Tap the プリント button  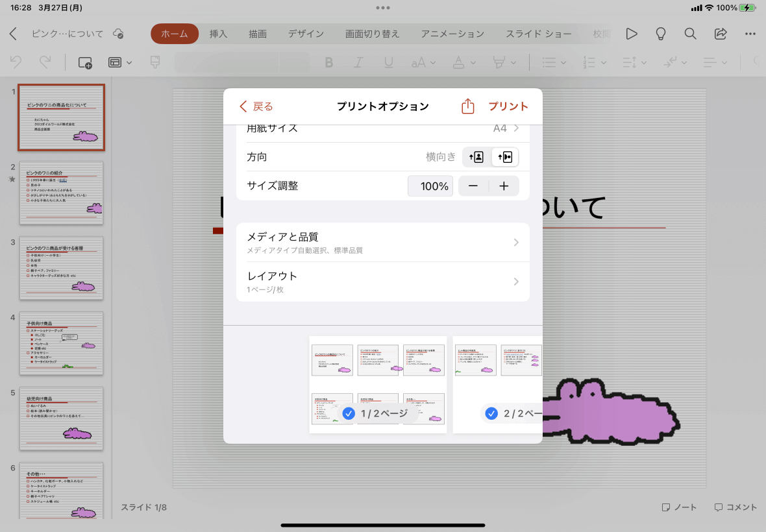tap(508, 106)
